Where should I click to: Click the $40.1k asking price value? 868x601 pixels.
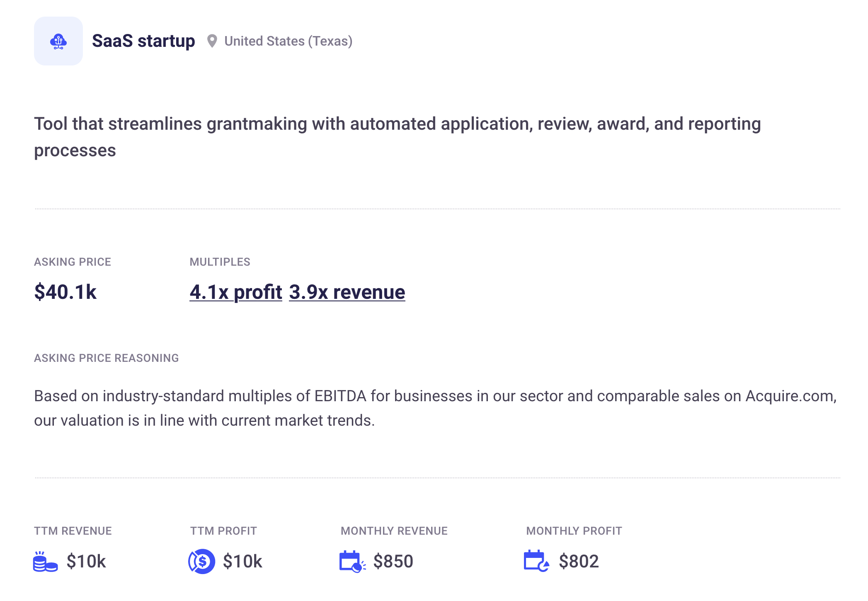coord(65,292)
